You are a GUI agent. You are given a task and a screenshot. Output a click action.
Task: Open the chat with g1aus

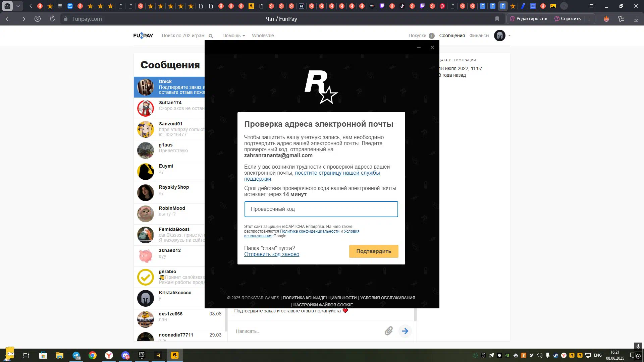[169, 150]
